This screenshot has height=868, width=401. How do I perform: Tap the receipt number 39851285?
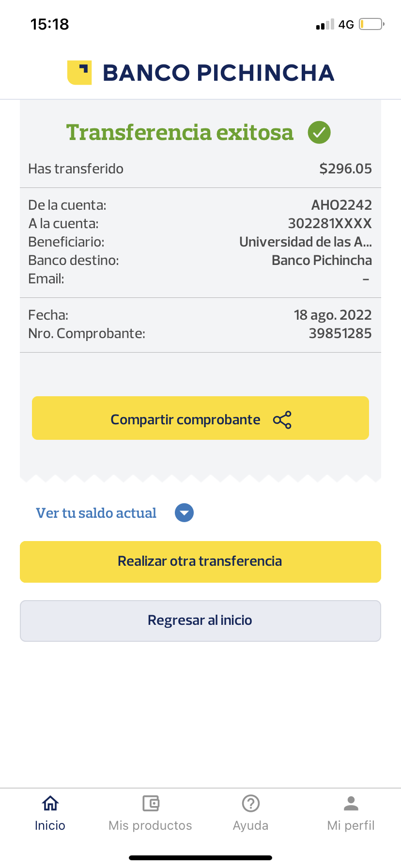340,333
